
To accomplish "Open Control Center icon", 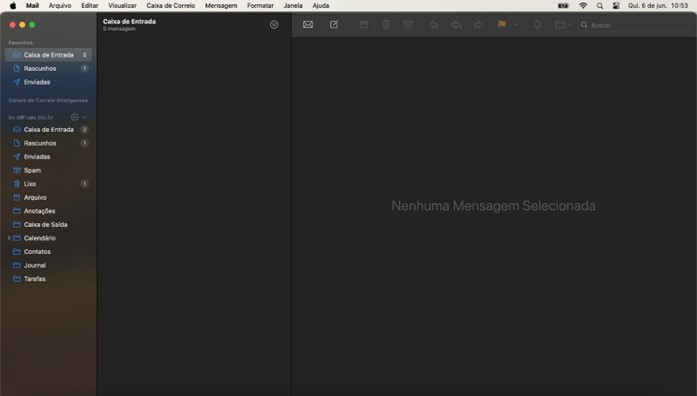I will 616,6.
